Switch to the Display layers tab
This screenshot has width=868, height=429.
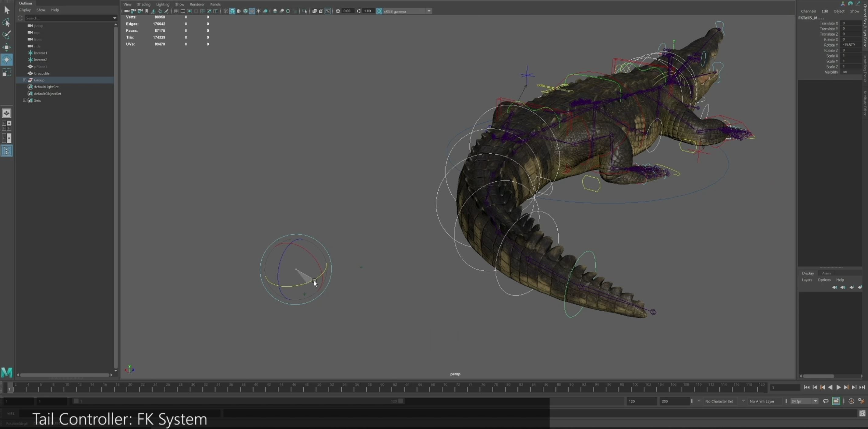click(808, 273)
